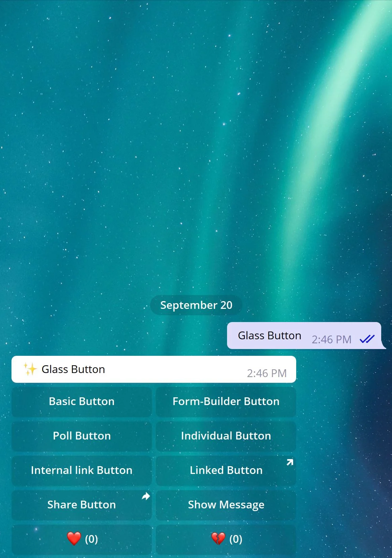Open the Internal link Button

coord(82,470)
